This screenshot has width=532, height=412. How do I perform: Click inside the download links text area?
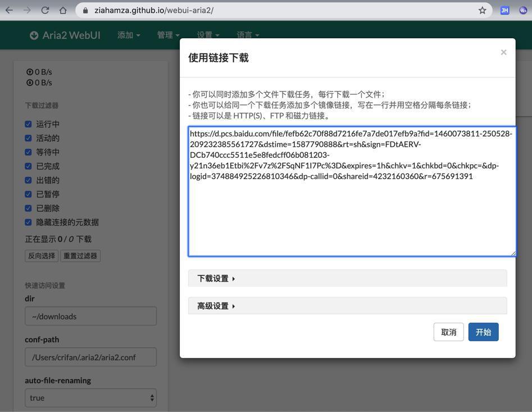pyautogui.click(x=352, y=191)
